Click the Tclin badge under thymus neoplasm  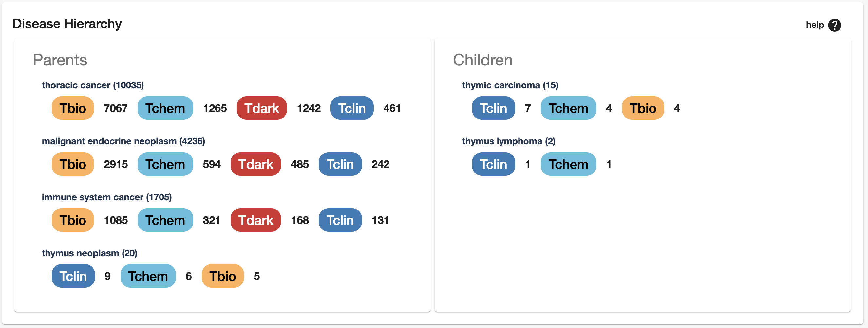point(73,276)
